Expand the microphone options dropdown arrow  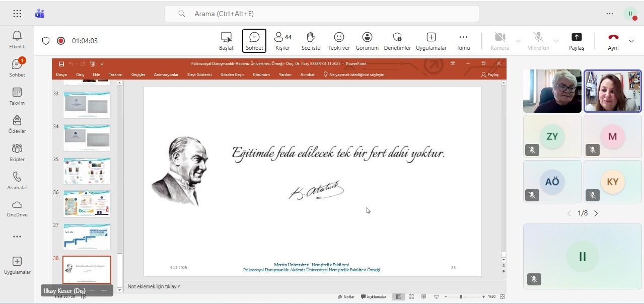point(556,41)
